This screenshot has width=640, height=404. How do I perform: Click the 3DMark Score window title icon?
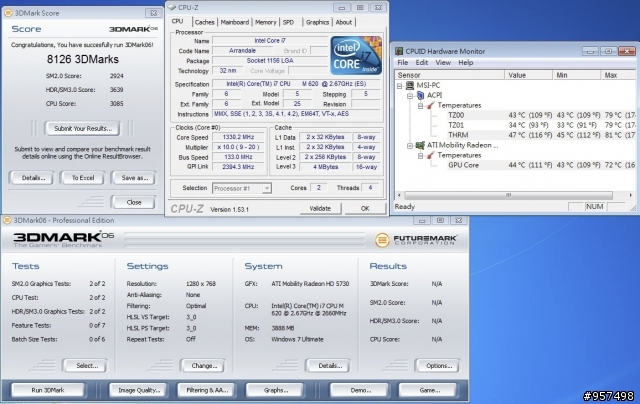click(8, 13)
